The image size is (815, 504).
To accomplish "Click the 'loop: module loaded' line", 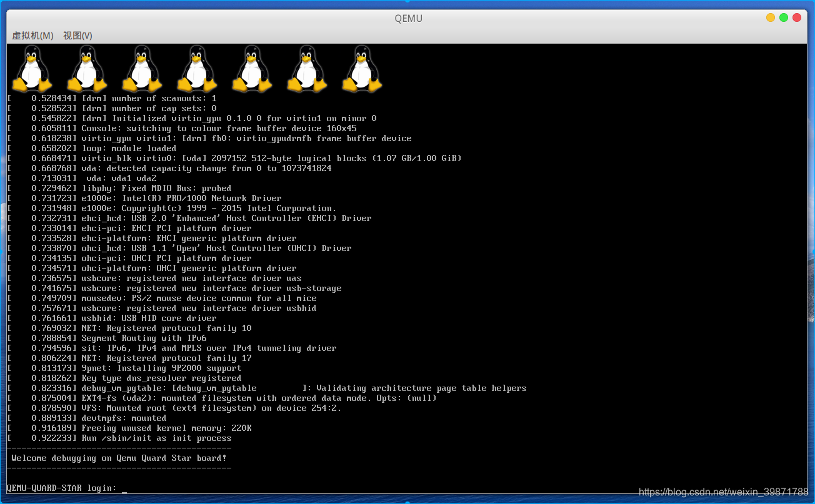I will (92, 148).
